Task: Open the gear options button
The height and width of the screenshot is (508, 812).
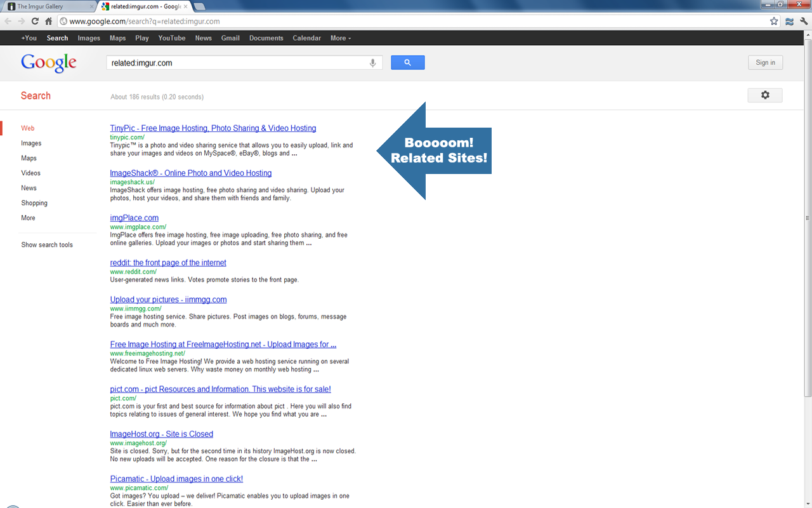Action: pyautogui.click(x=765, y=95)
